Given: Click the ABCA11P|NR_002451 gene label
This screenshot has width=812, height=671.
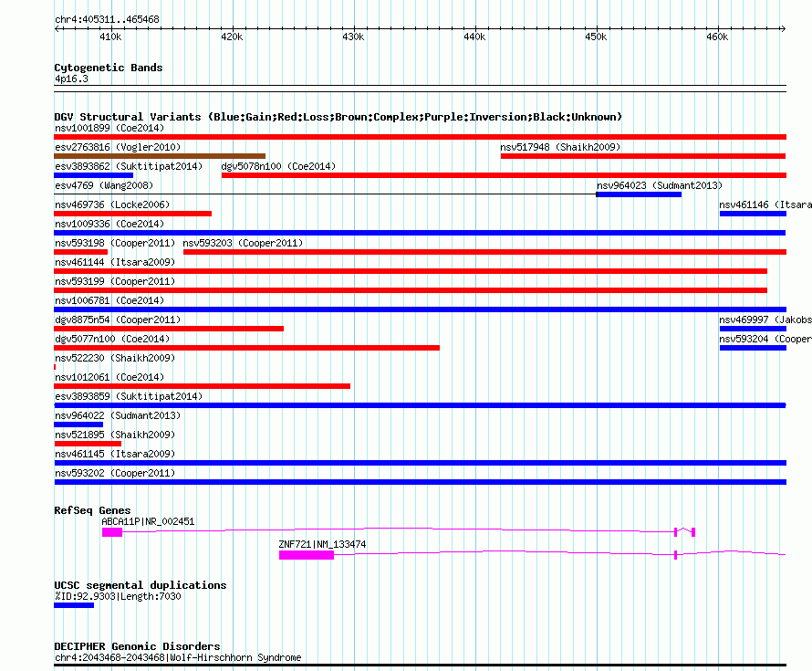Looking at the screenshot, I should (148, 522).
